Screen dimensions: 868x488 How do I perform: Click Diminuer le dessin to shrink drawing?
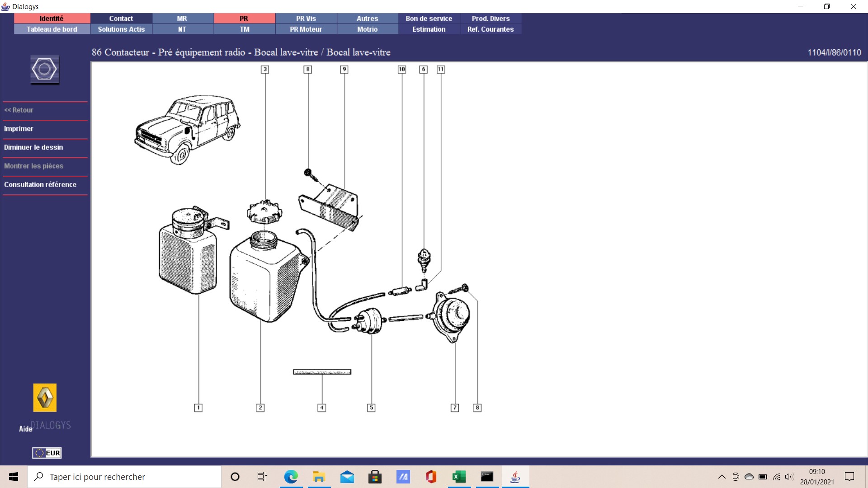(x=33, y=147)
